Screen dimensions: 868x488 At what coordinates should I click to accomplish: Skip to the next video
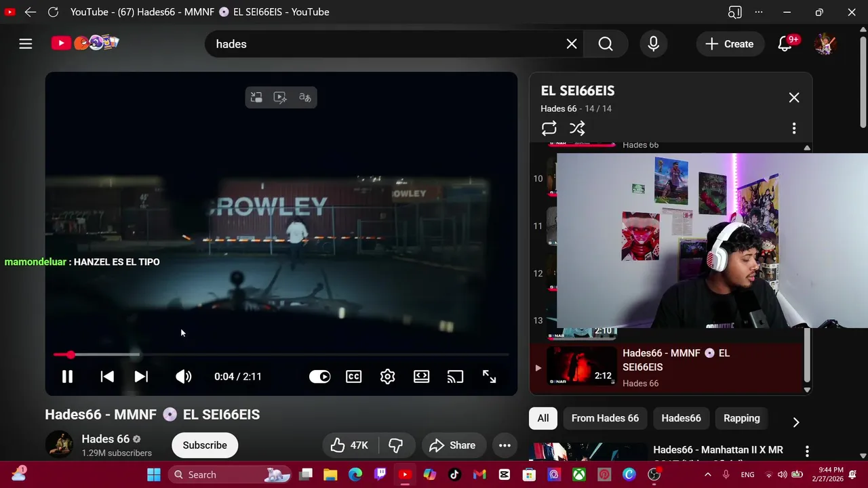141,377
